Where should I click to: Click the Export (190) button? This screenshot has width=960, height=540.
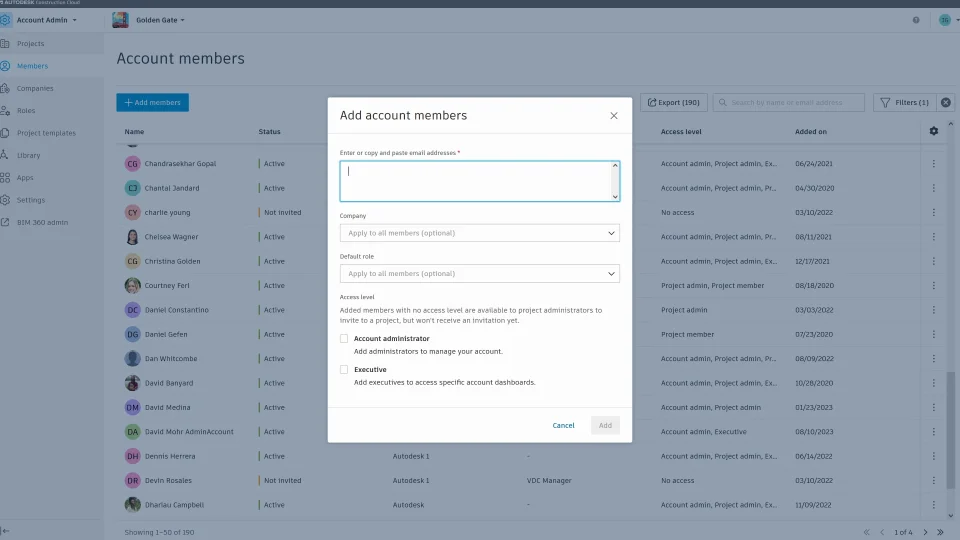pos(674,102)
